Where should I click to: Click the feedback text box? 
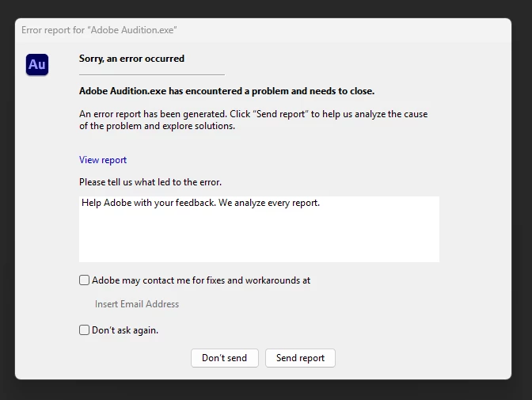(x=259, y=229)
